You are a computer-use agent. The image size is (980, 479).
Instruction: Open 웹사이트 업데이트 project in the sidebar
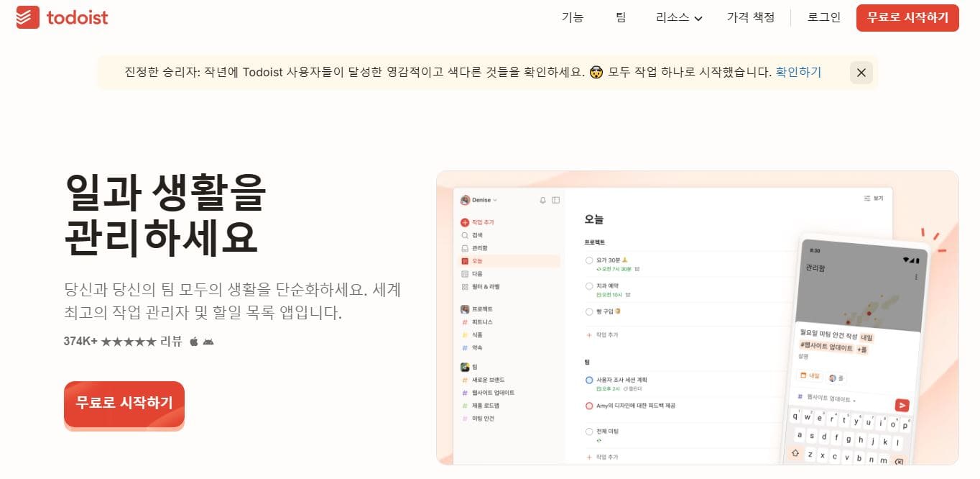click(488, 393)
